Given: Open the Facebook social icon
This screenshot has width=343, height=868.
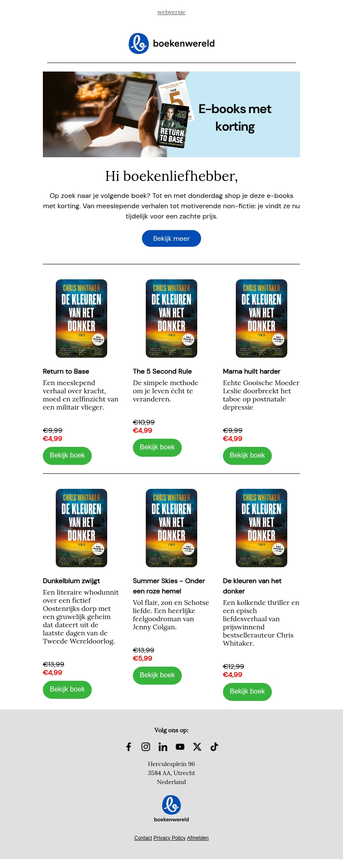Looking at the screenshot, I should pos(129,747).
